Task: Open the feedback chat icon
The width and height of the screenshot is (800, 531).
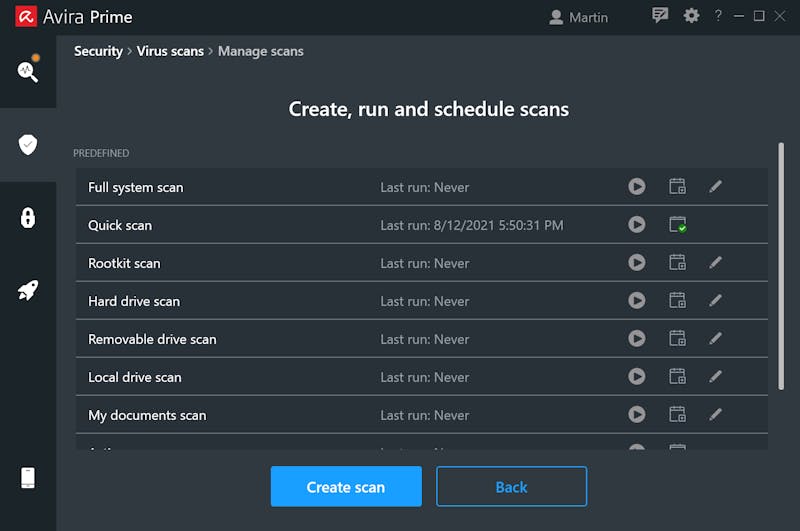Action: 660,15
